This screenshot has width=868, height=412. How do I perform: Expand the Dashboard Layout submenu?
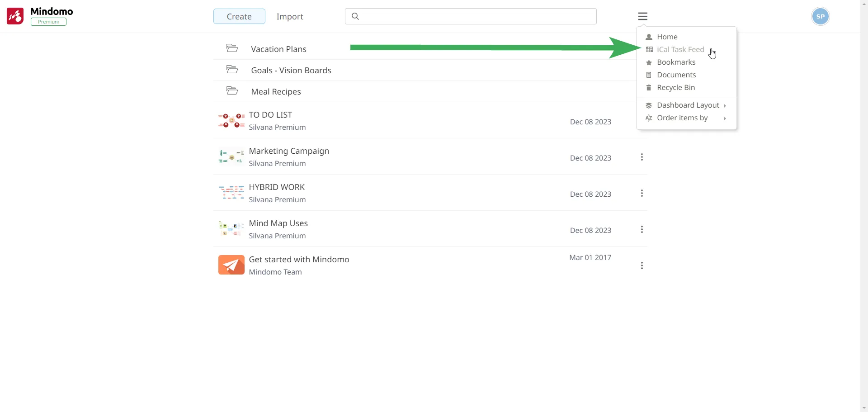tap(687, 105)
